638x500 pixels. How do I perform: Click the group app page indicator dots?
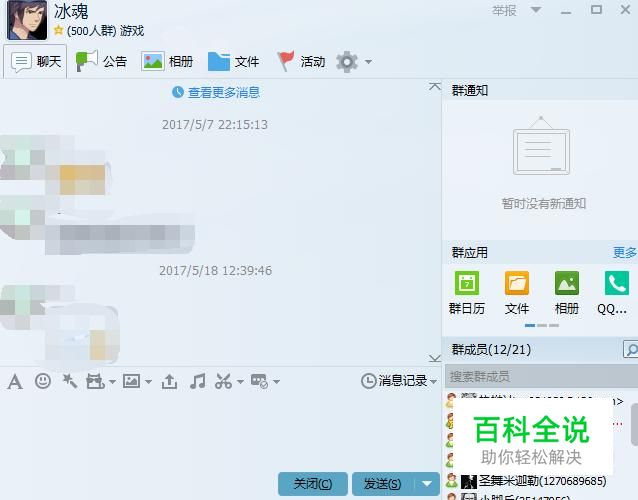click(542, 325)
